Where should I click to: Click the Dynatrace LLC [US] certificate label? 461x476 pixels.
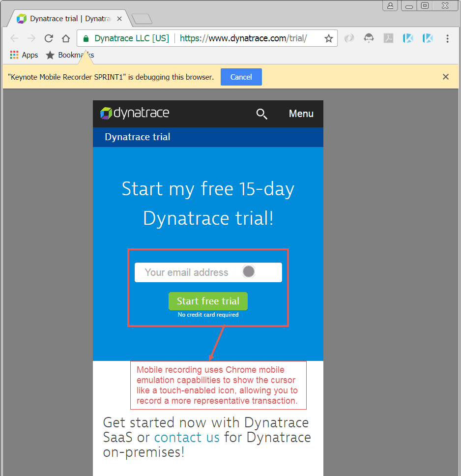point(132,38)
